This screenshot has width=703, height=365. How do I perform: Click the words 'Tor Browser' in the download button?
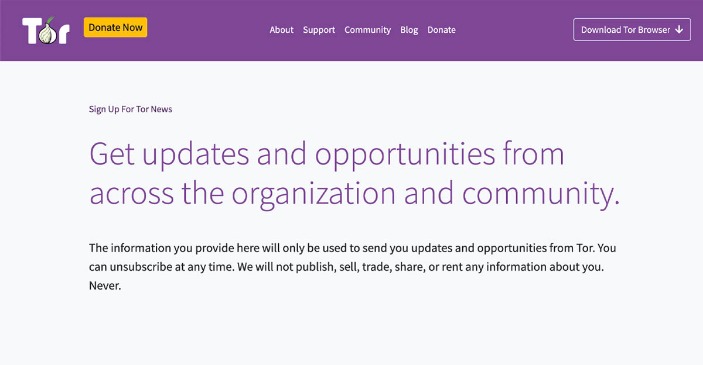(647, 30)
